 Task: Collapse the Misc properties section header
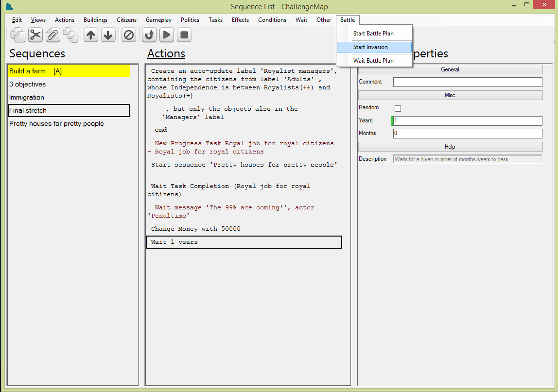coord(450,95)
